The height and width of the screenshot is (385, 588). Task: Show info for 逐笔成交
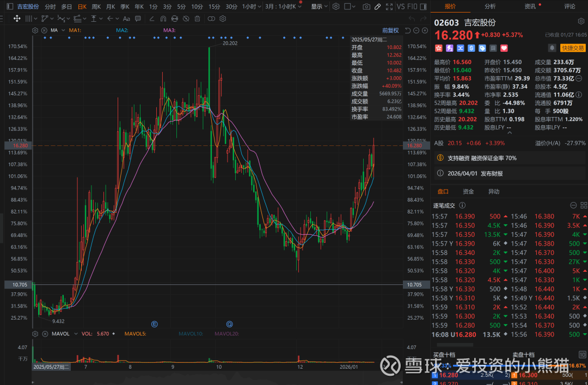[462, 205]
